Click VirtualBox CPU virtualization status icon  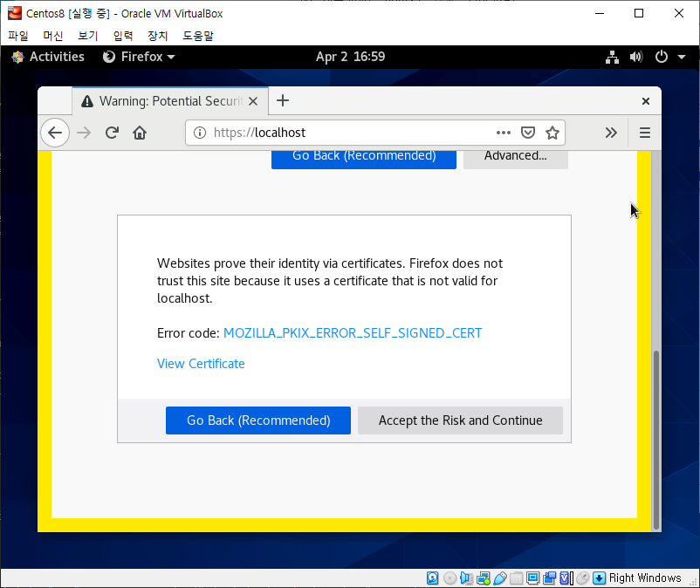click(566, 578)
